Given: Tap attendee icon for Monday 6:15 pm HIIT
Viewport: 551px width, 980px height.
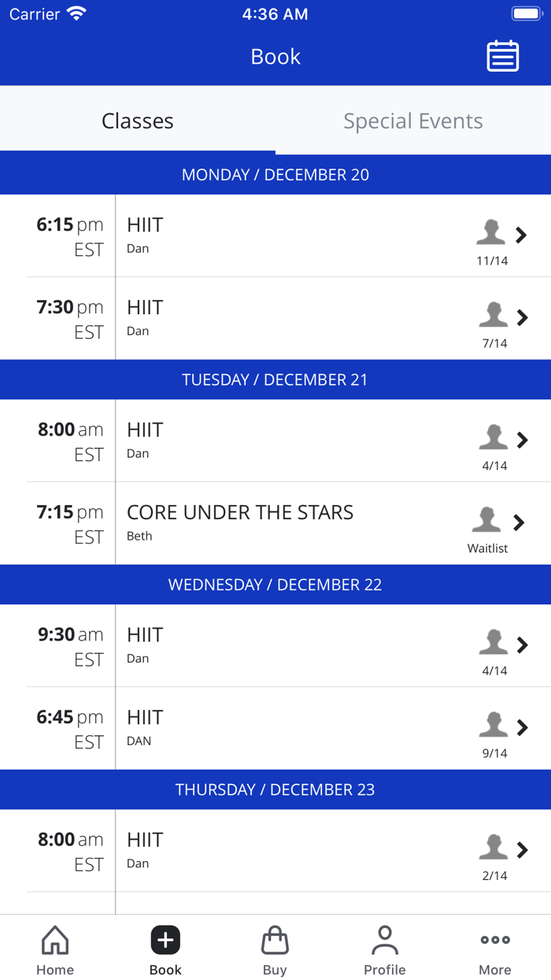Looking at the screenshot, I should (491, 232).
